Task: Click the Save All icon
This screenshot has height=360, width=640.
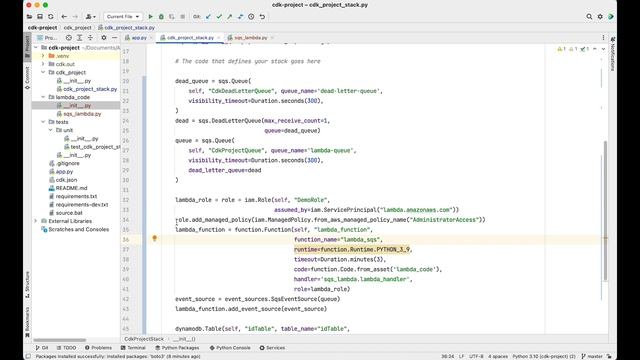Action: tap(40, 17)
